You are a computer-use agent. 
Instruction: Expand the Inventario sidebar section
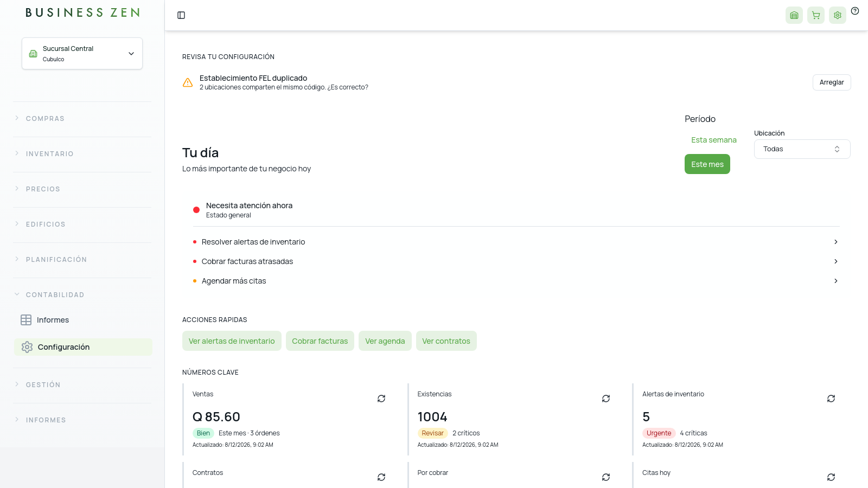82,154
